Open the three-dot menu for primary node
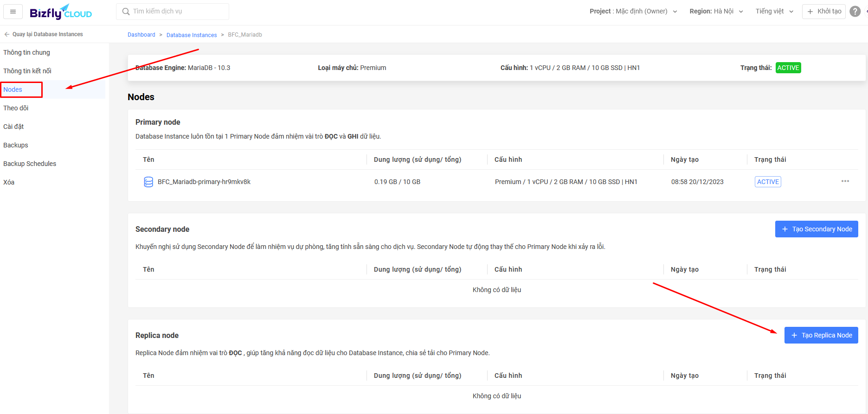Viewport: 868px width, 414px height. pyautogui.click(x=845, y=181)
